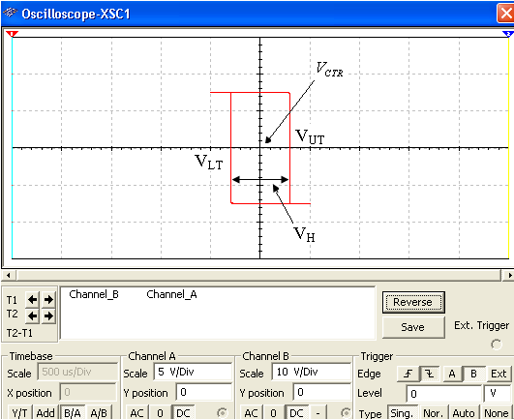Set trigger type to Auto

(x=464, y=413)
